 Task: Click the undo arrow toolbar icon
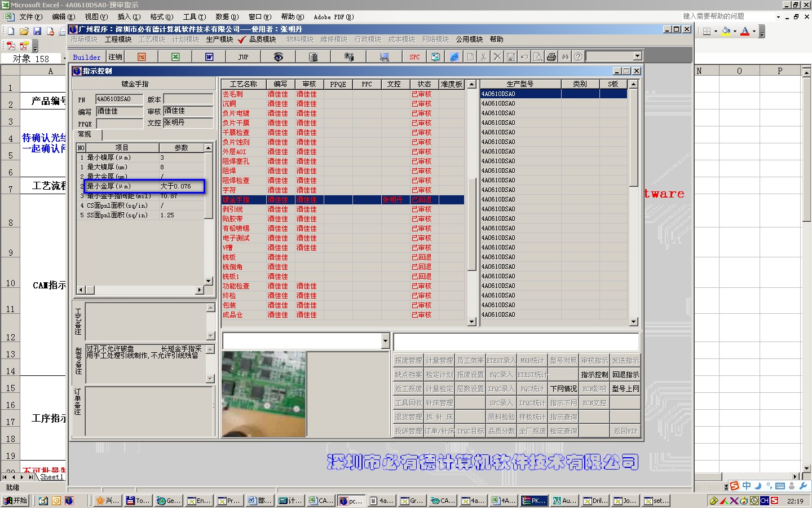(524, 57)
